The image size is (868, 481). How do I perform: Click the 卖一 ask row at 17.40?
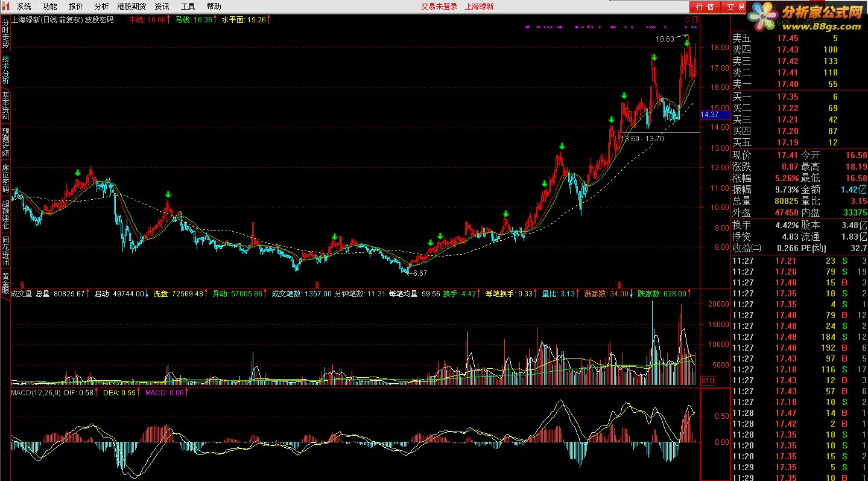pos(799,84)
